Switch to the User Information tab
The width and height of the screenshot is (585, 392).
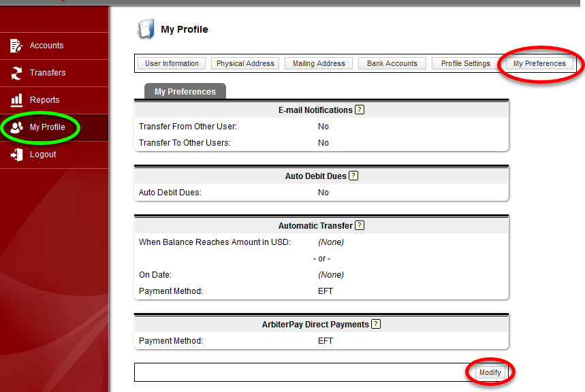(x=172, y=63)
